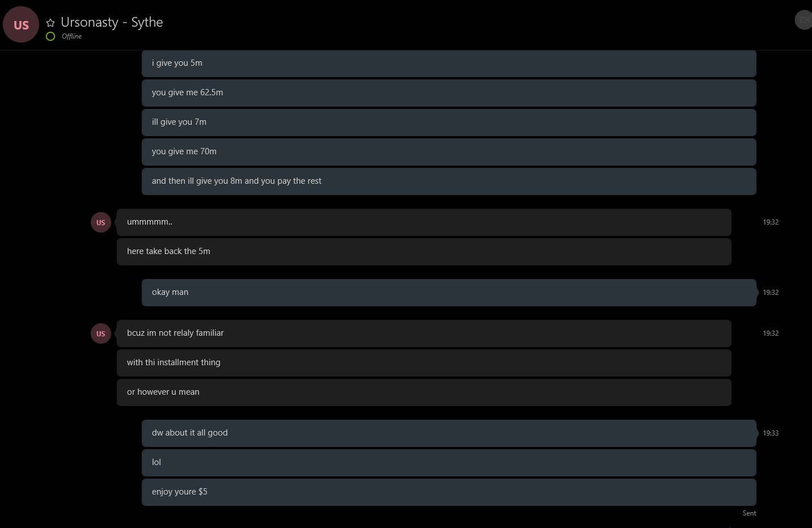The image size is (812, 528).
Task: Toggle favorite star next to Ursonasty
Action: click(50, 23)
